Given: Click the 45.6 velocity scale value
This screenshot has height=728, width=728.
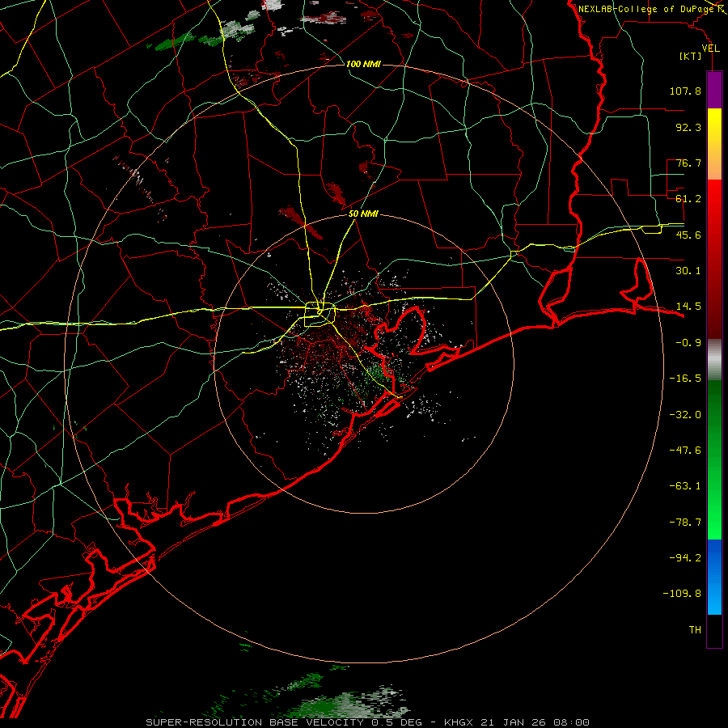Looking at the screenshot, I should [688, 235].
